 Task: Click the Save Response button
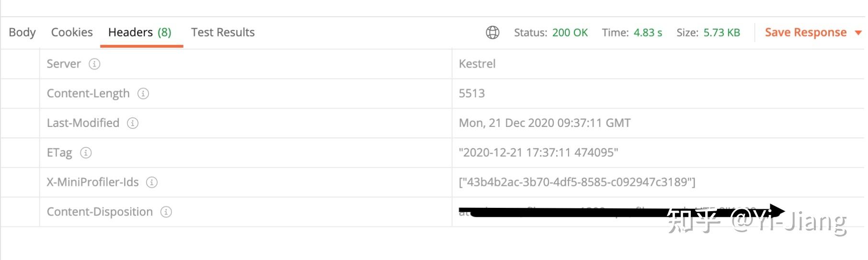[x=805, y=33]
